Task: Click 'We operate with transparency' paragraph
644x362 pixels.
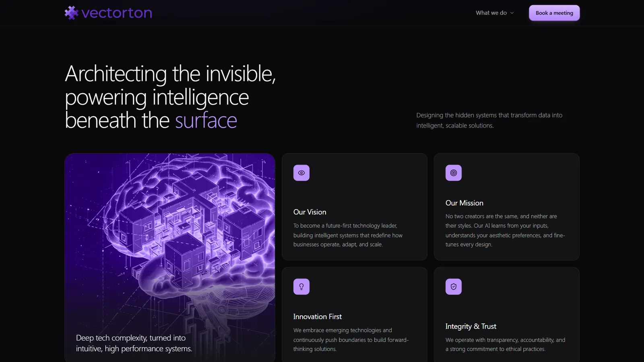Action: click(505, 344)
